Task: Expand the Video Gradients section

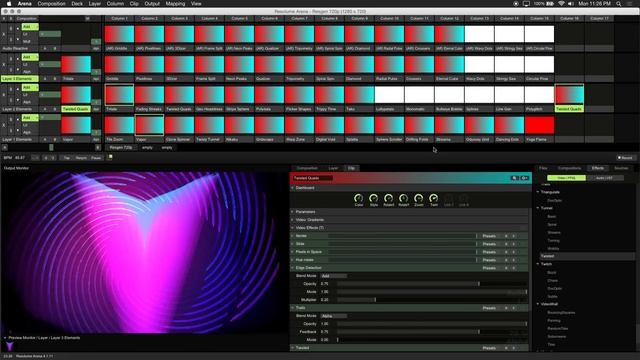Action: coord(293,220)
